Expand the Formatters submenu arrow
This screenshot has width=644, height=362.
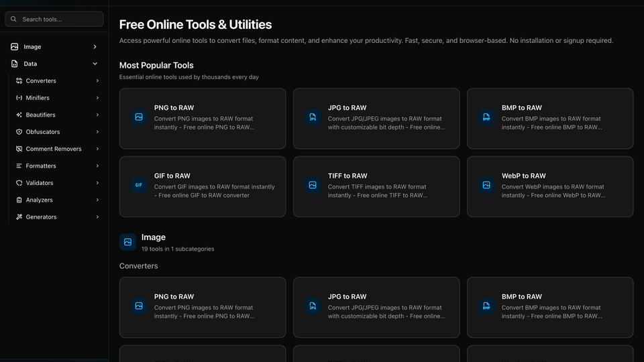tap(97, 166)
